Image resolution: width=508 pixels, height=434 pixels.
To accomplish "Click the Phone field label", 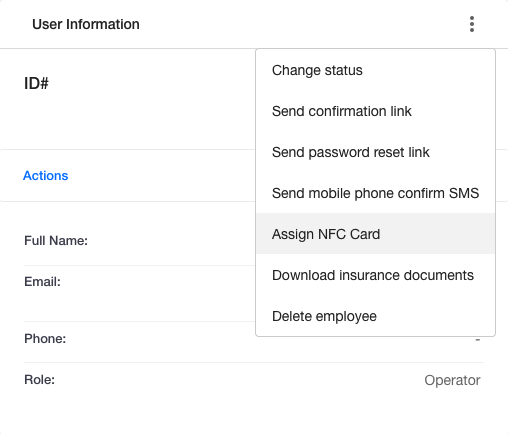I will [x=45, y=339].
